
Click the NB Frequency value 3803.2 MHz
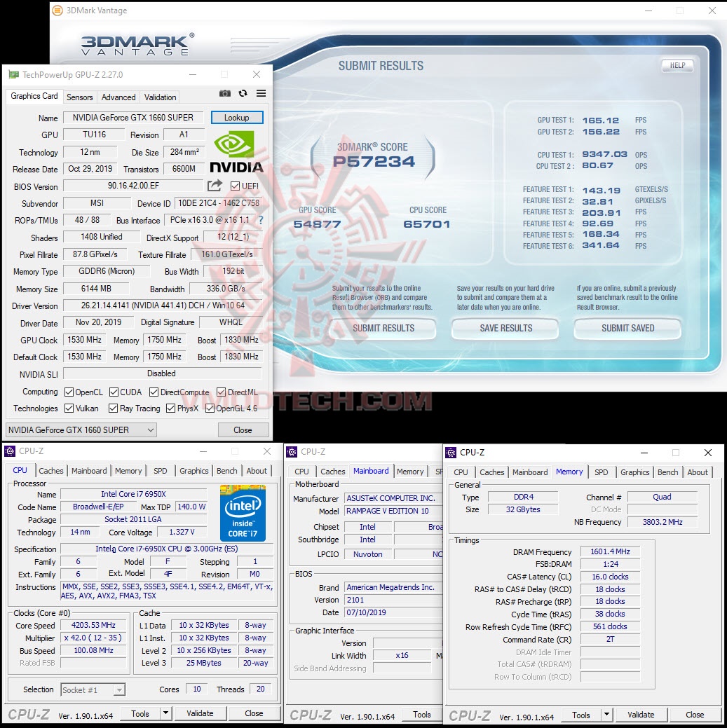tap(663, 522)
